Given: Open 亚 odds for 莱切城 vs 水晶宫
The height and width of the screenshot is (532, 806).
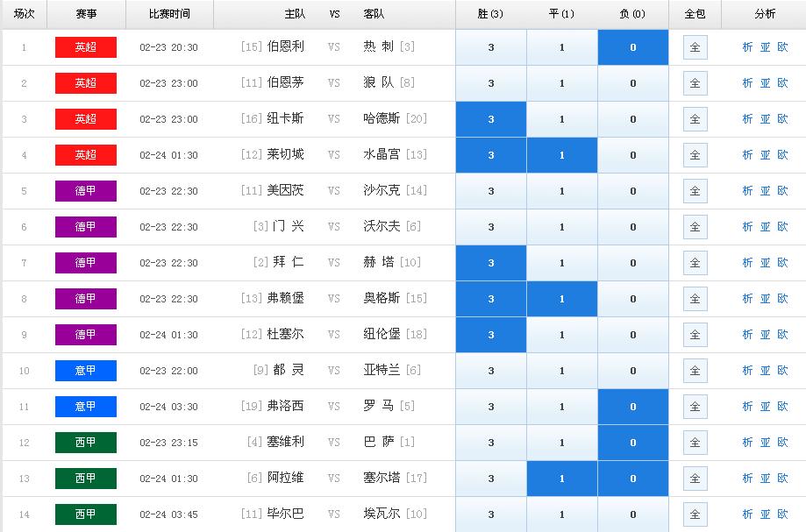Looking at the screenshot, I should (x=766, y=155).
